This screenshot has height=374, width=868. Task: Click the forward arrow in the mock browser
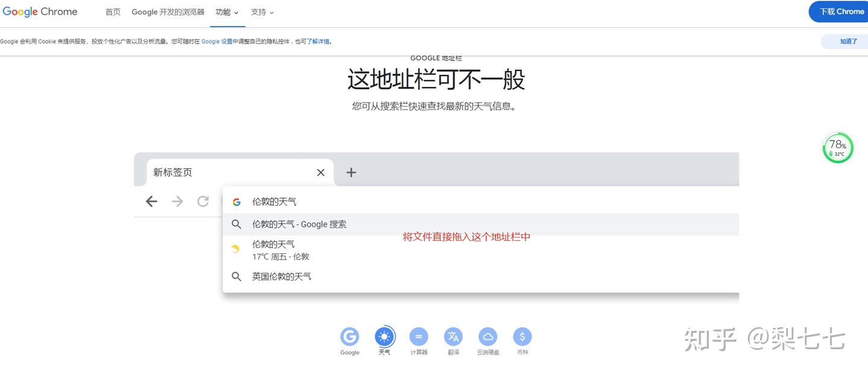click(177, 201)
